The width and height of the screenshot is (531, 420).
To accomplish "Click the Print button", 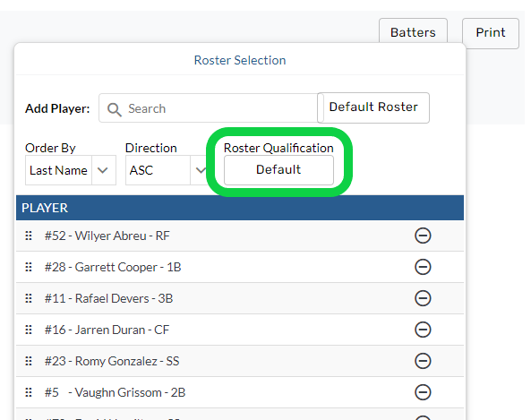I will pyautogui.click(x=491, y=33).
